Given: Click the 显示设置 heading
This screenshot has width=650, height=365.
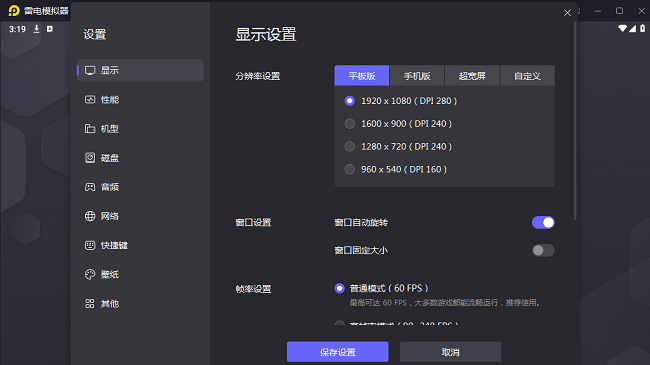Looking at the screenshot, I should point(266,34).
